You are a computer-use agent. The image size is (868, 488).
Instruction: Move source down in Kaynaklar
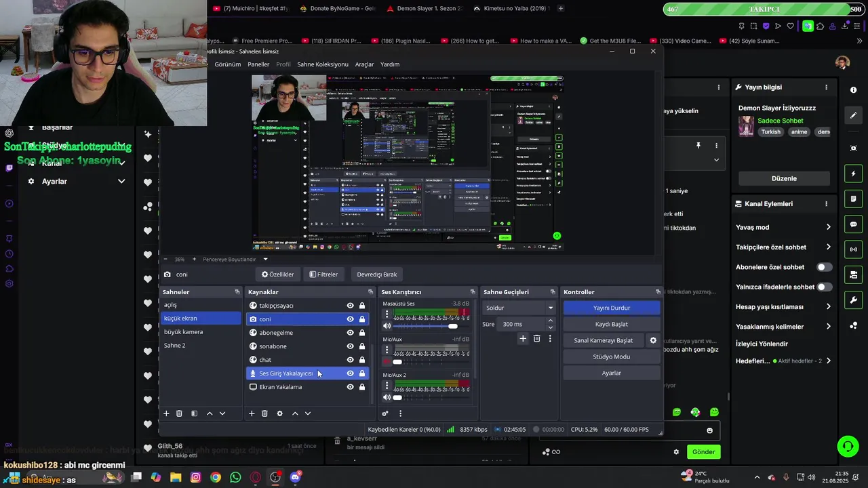308,413
